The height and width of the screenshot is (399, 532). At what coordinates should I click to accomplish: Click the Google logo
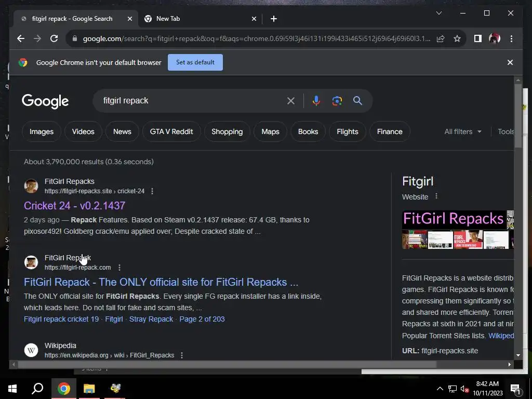point(45,101)
